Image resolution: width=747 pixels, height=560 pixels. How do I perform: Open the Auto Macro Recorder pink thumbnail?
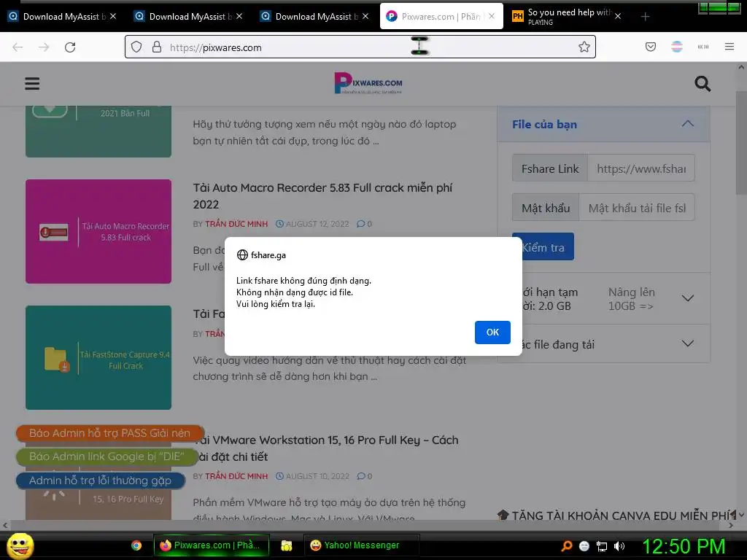coord(98,231)
